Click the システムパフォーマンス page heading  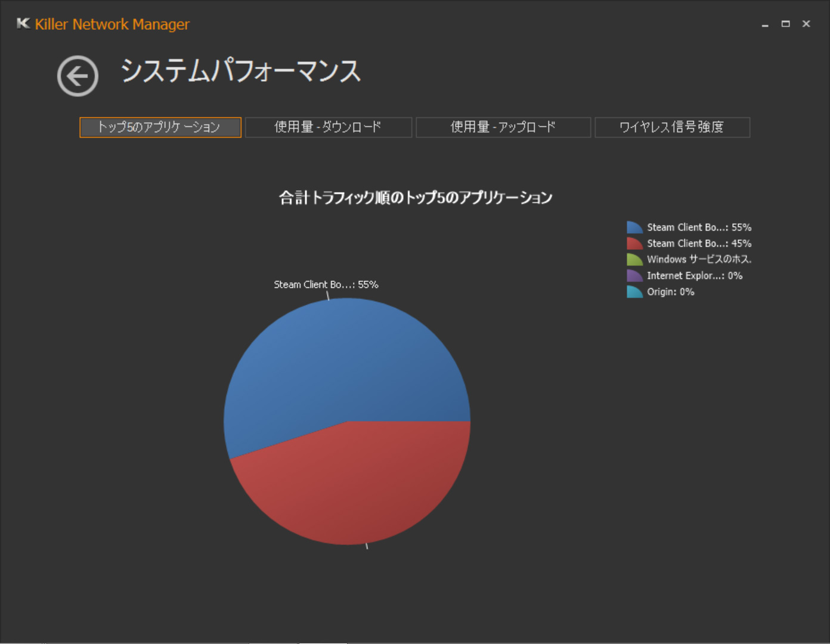[241, 71]
